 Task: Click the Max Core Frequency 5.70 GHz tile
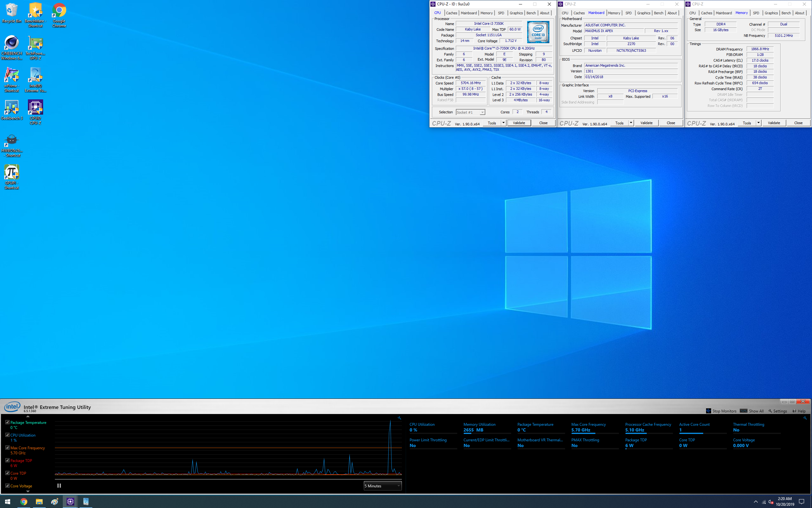[x=595, y=428]
